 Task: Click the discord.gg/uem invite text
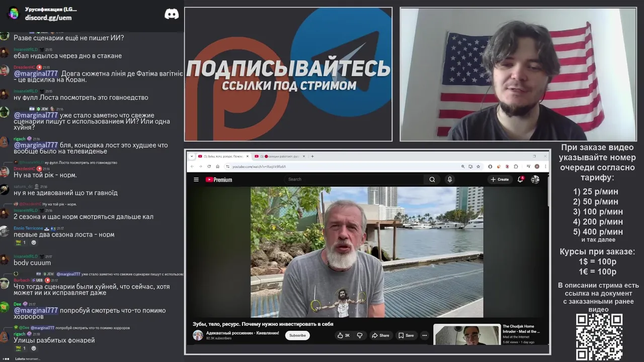point(48,18)
